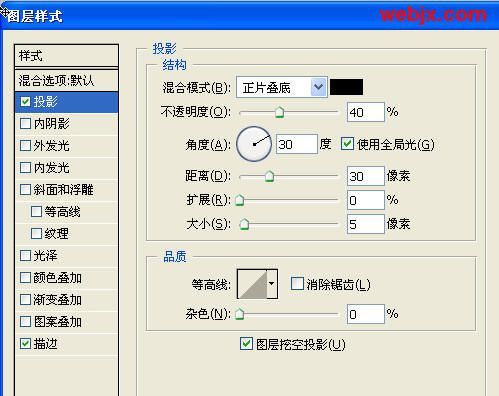Enable the 渐变叠加 checkbox
499x396 pixels.
click(x=26, y=300)
